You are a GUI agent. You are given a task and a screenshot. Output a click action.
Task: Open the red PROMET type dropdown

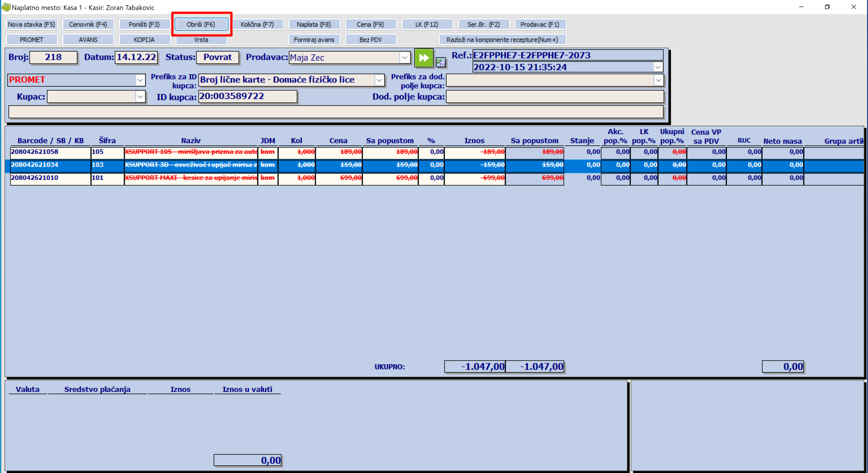click(x=140, y=80)
